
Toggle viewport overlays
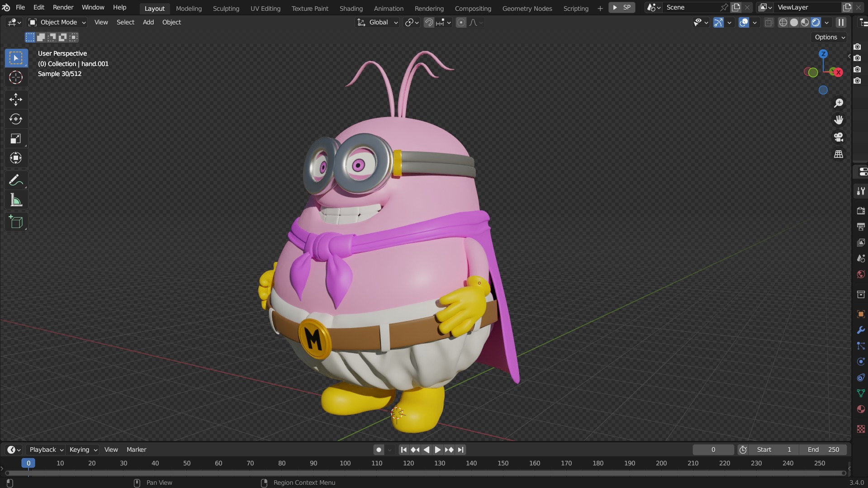[744, 22]
